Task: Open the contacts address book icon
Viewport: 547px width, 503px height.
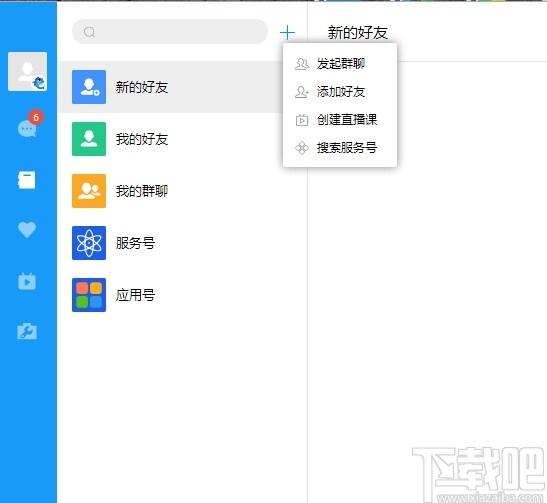Action: (x=27, y=180)
